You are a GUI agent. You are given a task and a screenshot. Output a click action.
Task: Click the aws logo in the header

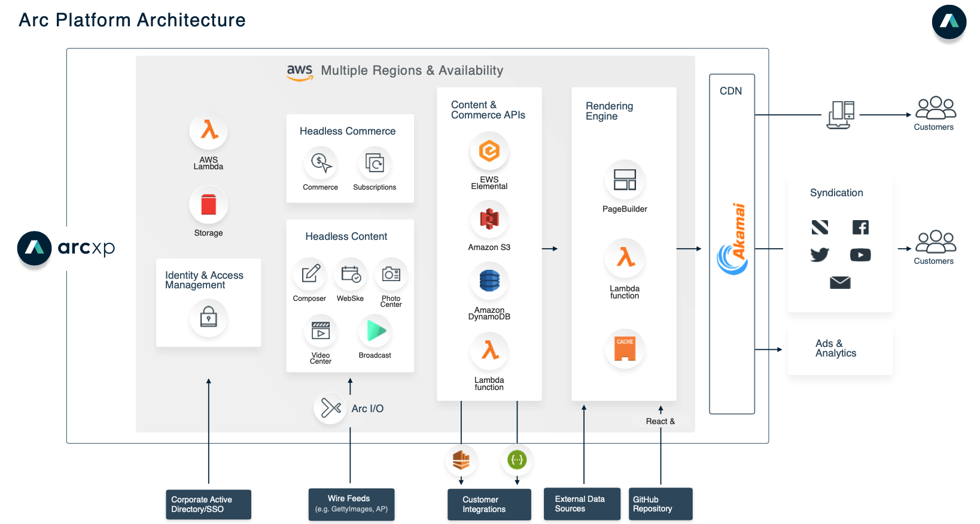pos(300,72)
